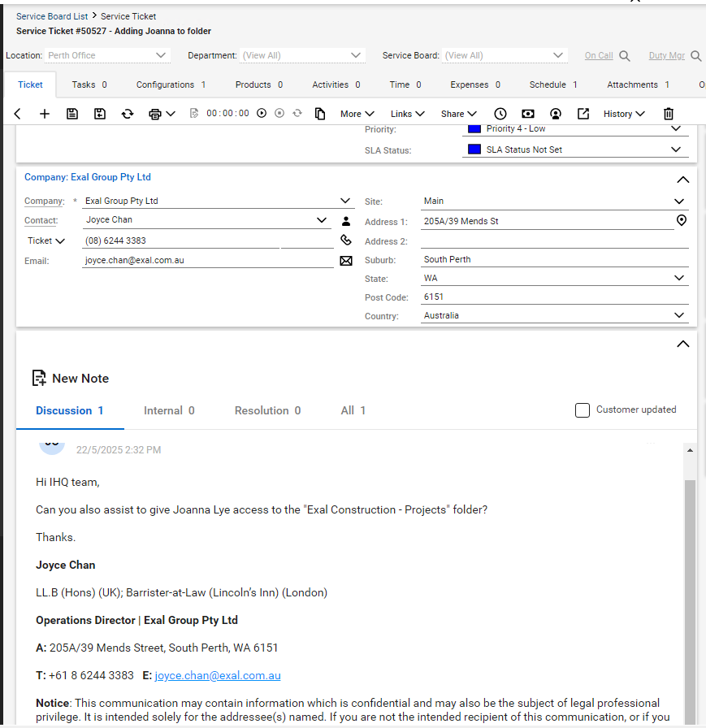
Task: Open the Service Board View All dropdown
Action: point(505,55)
